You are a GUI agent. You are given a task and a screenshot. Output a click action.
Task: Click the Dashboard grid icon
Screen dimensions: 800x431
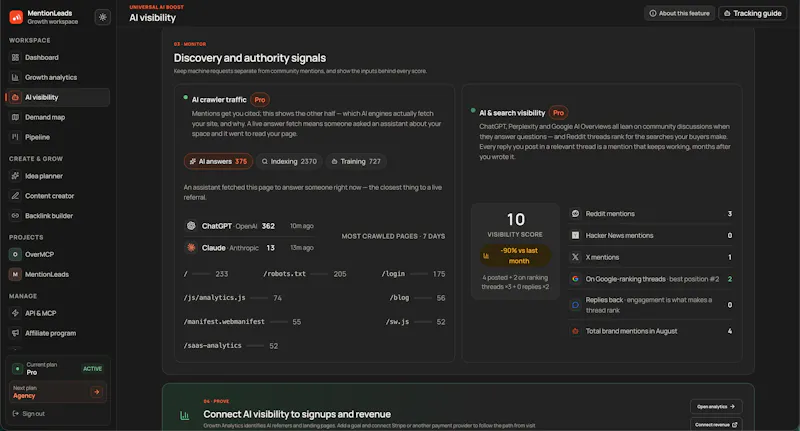15,58
